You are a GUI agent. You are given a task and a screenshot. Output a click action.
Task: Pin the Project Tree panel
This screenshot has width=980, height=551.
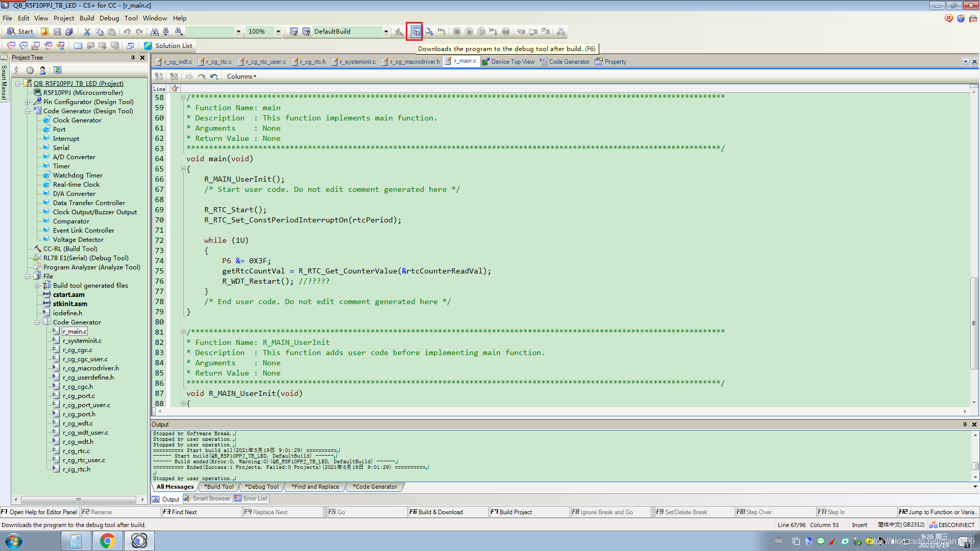[x=133, y=58]
